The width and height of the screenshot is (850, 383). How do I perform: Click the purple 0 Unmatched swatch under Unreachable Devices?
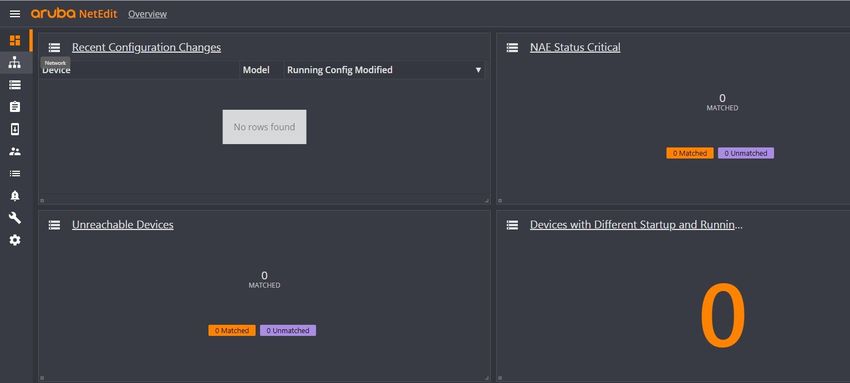tap(288, 330)
